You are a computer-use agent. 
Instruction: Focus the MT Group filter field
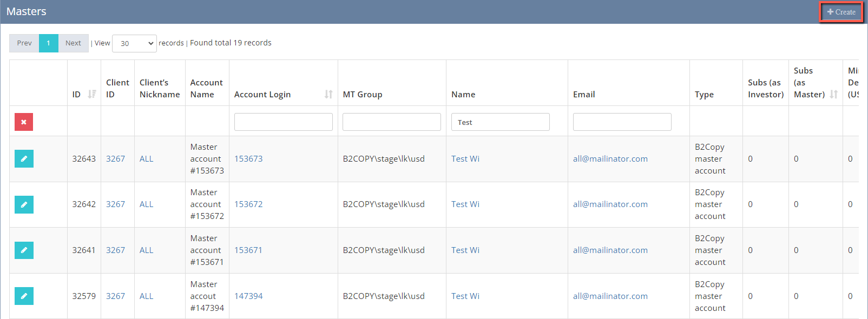click(392, 122)
